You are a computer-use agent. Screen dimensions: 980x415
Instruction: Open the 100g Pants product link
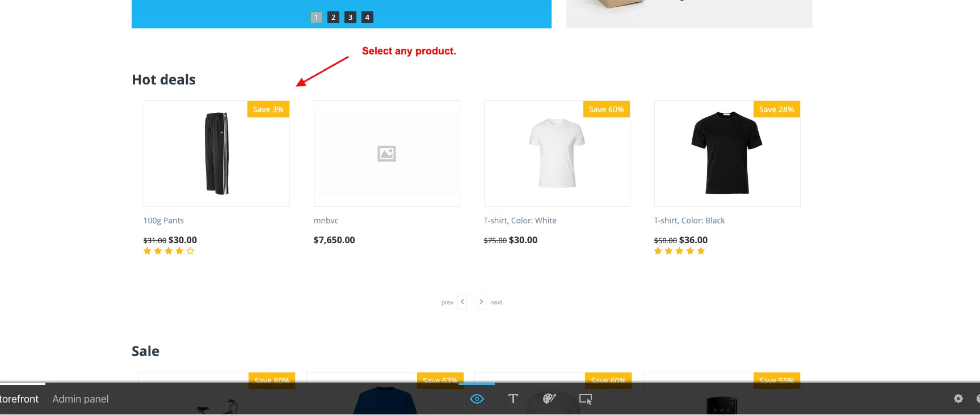(163, 221)
